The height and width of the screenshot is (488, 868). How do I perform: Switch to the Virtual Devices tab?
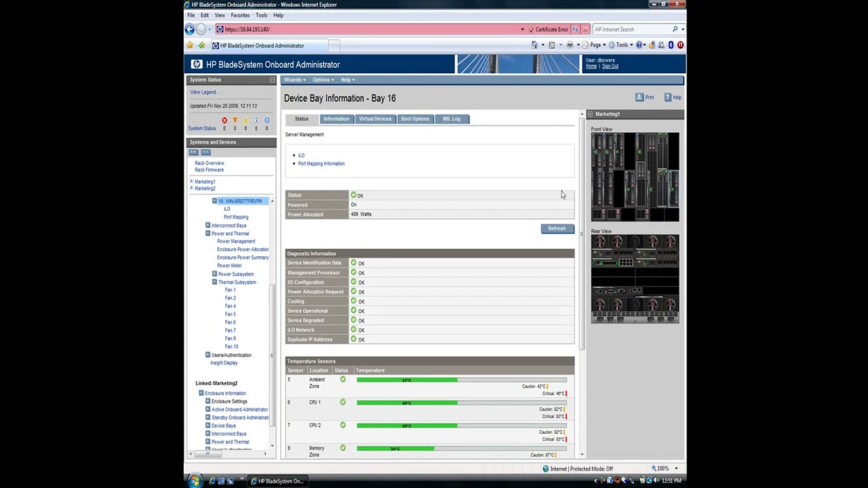[375, 119]
